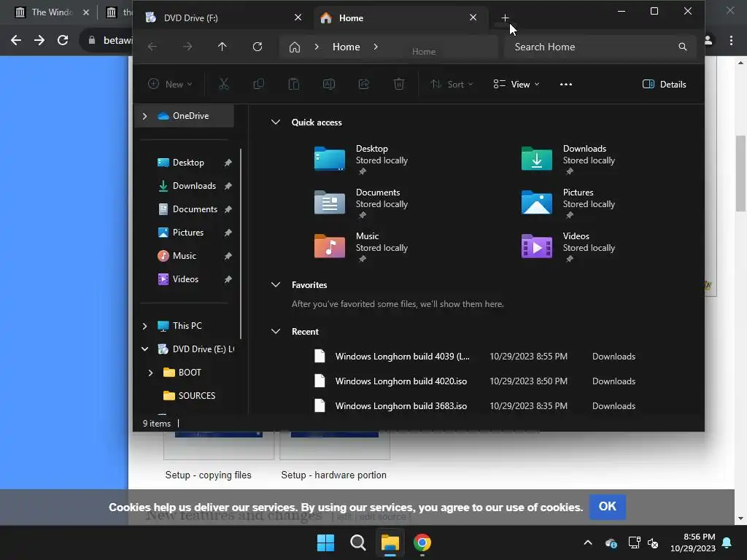
Task: Go up one level with up arrow
Action: (x=222, y=47)
